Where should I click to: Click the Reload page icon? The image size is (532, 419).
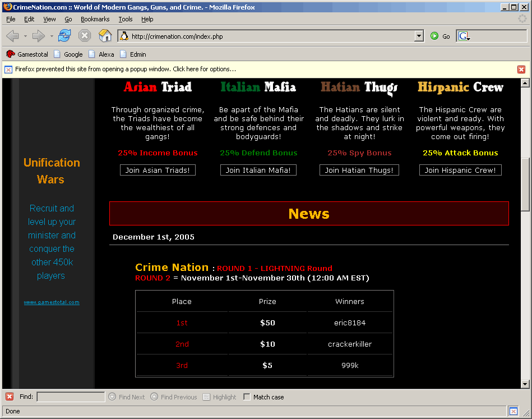(x=64, y=36)
